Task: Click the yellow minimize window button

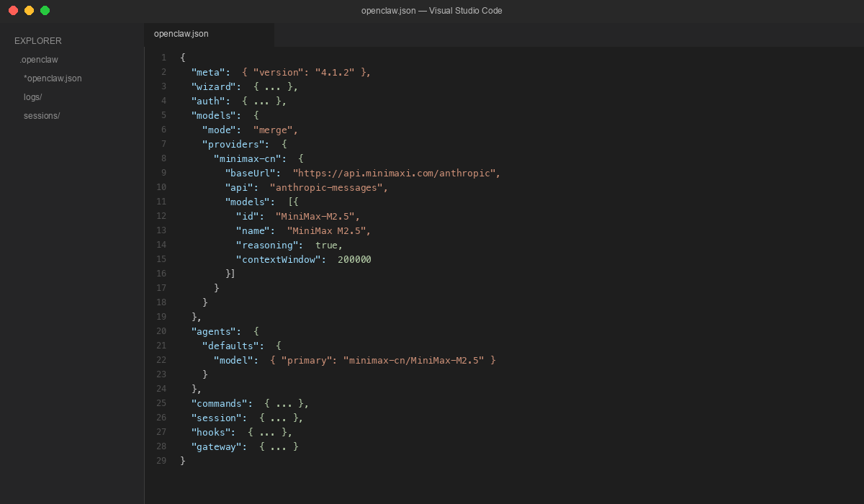Action: coord(29,11)
